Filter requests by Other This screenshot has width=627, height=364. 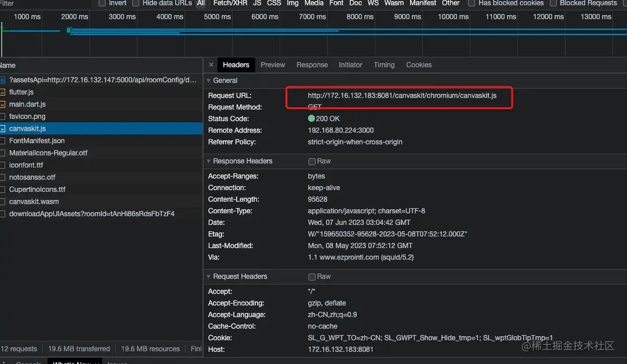coord(451,3)
